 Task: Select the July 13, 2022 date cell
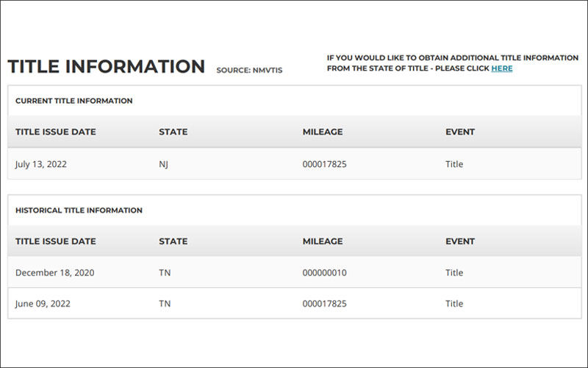(41, 164)
